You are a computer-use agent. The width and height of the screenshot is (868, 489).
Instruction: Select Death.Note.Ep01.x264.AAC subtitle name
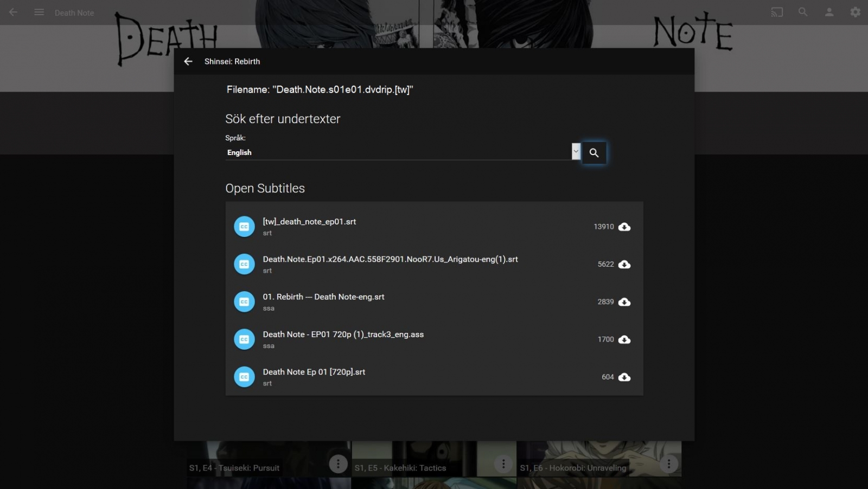click(390, 259)
